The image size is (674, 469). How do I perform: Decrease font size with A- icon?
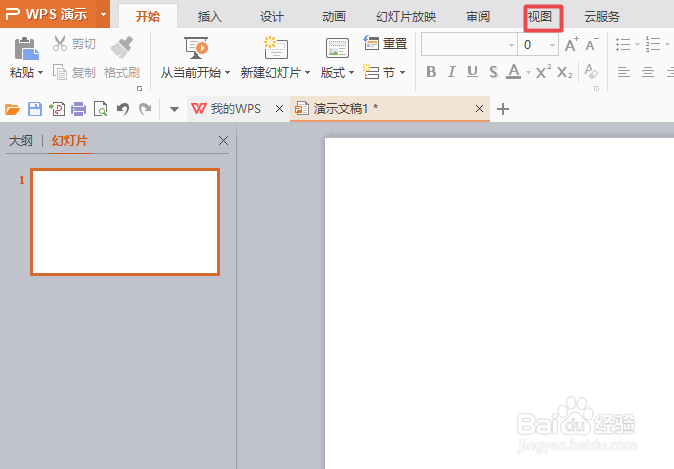[592, 44]
